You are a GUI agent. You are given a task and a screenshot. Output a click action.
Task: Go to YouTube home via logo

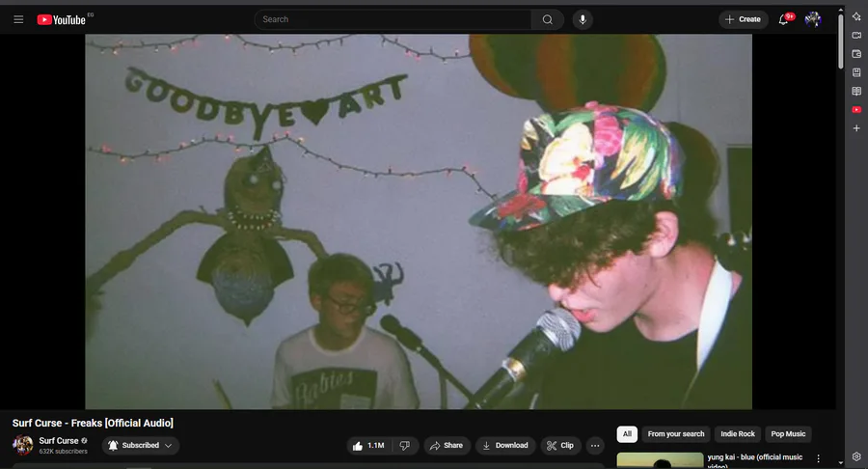click(x=62, y=19)
